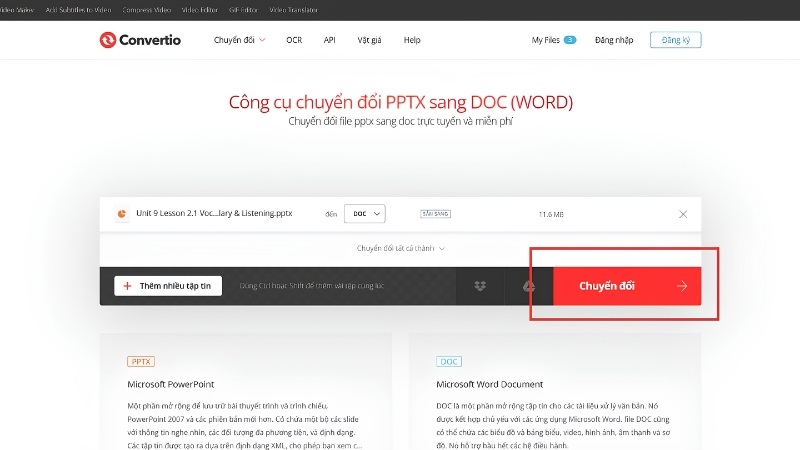Click the file name Unit 9 Lesson 2.1
Image resolution: width=800 pixels, height=450 pixels.
click(214, 213)
